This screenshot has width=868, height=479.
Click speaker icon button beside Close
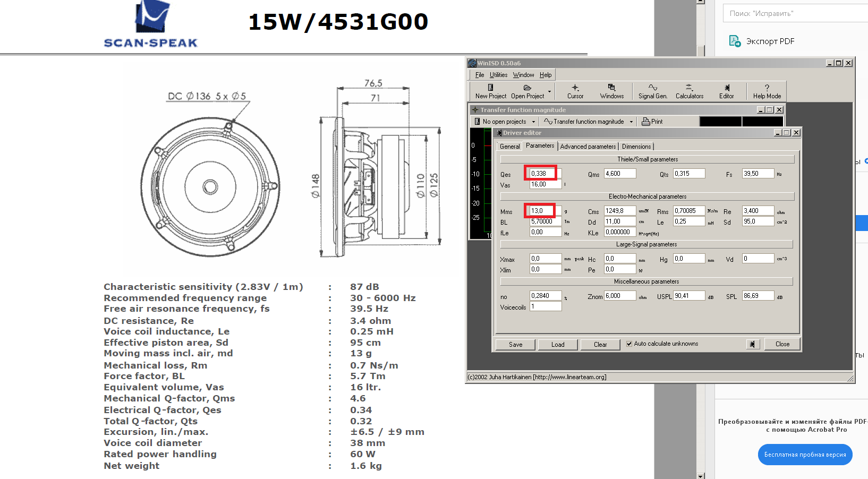pyautogui.click(x=752, y=344)
